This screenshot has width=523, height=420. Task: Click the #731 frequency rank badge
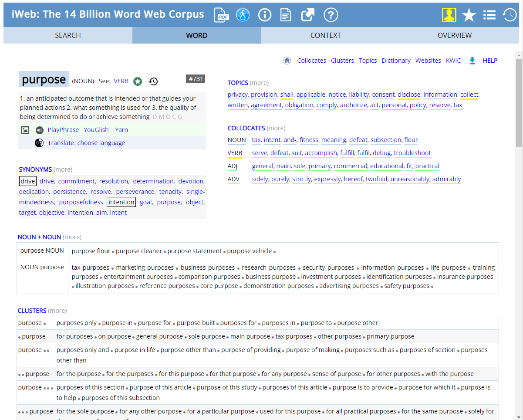click(196, 79)
